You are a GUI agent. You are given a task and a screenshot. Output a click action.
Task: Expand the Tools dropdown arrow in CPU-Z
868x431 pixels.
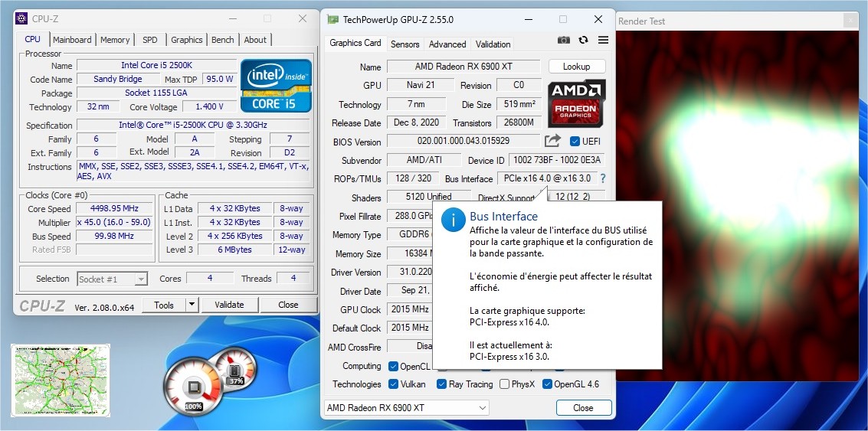click(x=192, y=304)
